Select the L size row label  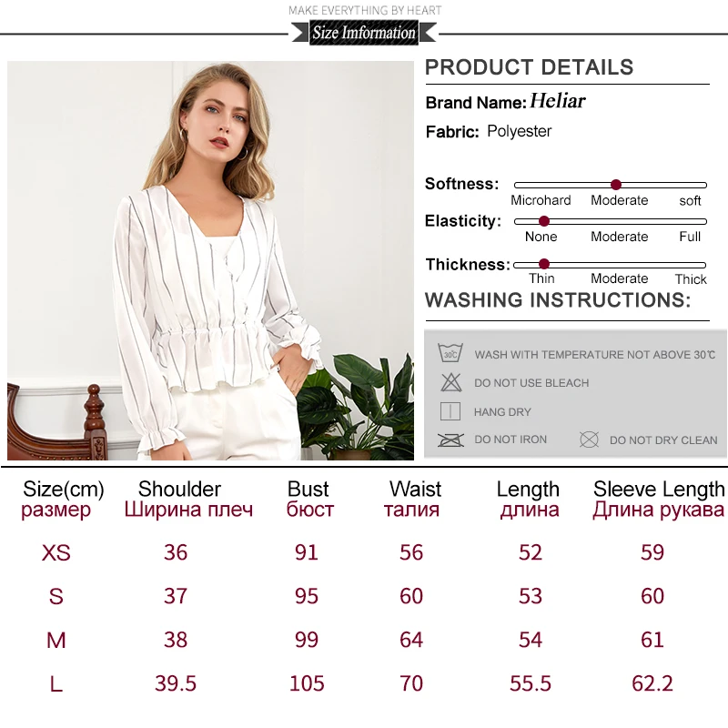point(56,683)
